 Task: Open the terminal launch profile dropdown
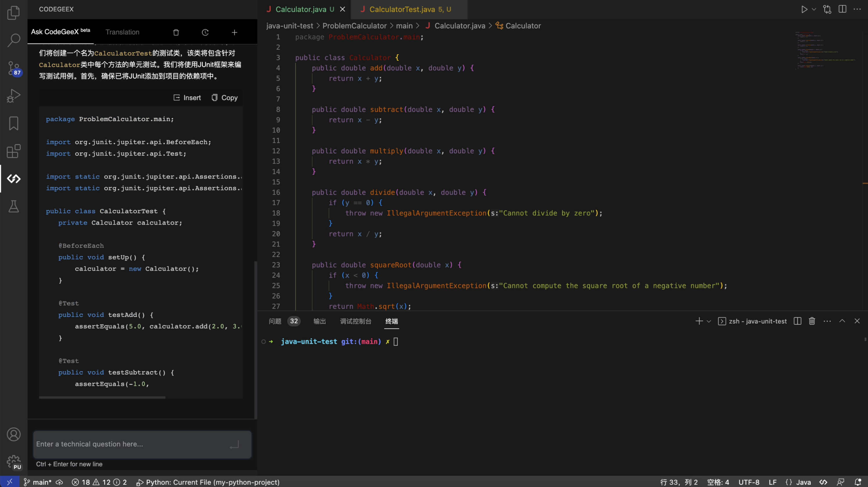click(709, 321)
